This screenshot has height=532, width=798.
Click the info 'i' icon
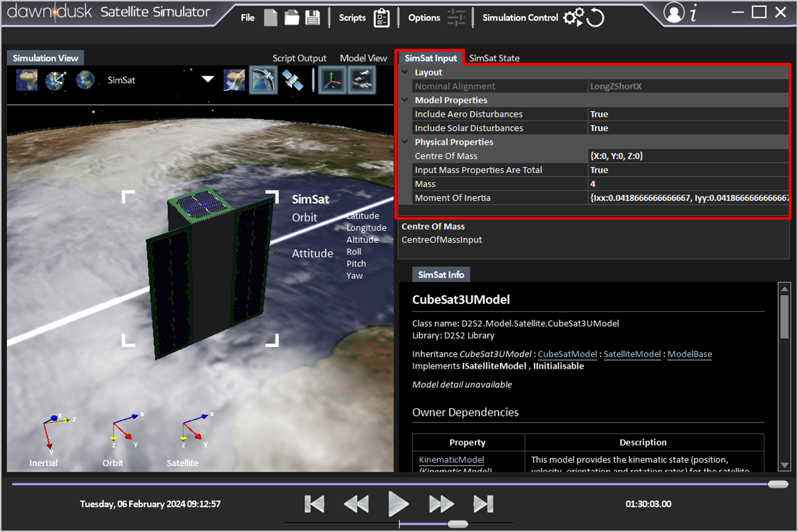pyautogui.click(x=693, y=13)
